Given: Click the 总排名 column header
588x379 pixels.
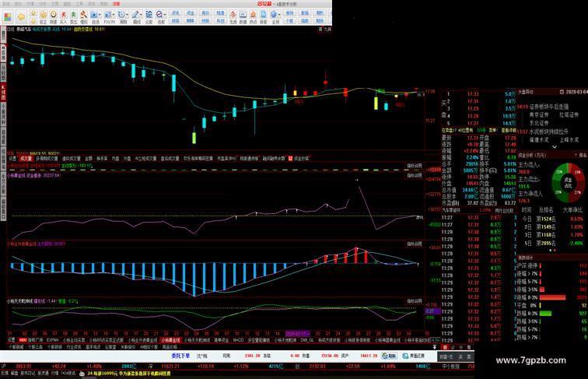Looking at the screenshot, I should coord(546,210).
